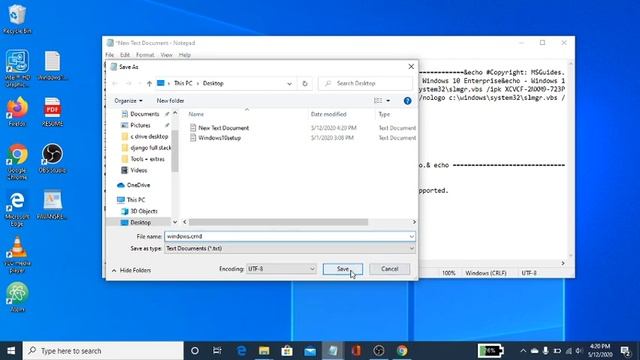Open OBS from the taskbar
The image size is (640, 360).
click(x=379, y=351)
